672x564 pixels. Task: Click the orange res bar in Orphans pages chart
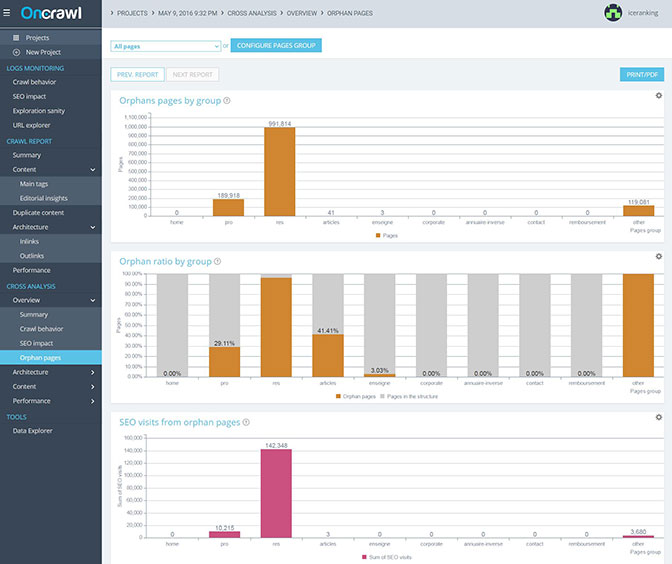pos(279,171)
